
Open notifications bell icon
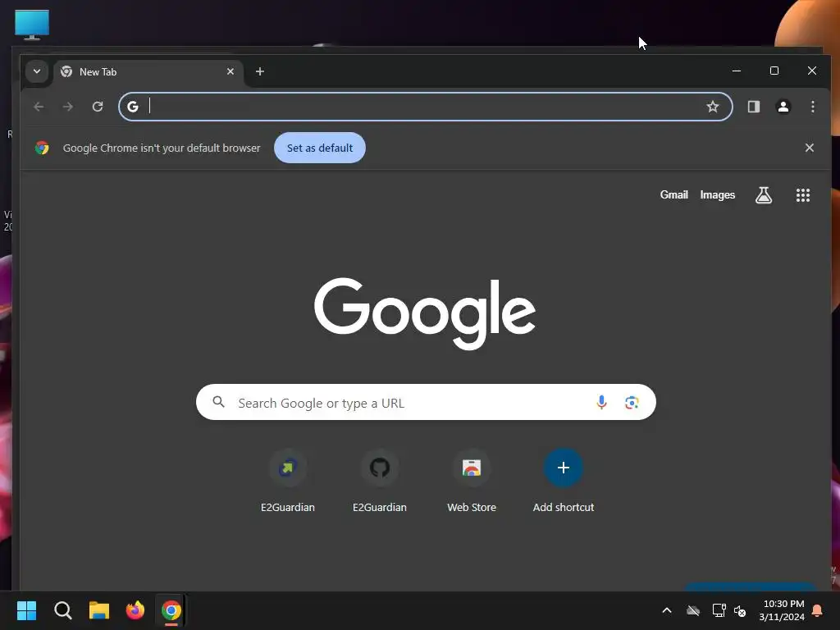coord(818,610)
